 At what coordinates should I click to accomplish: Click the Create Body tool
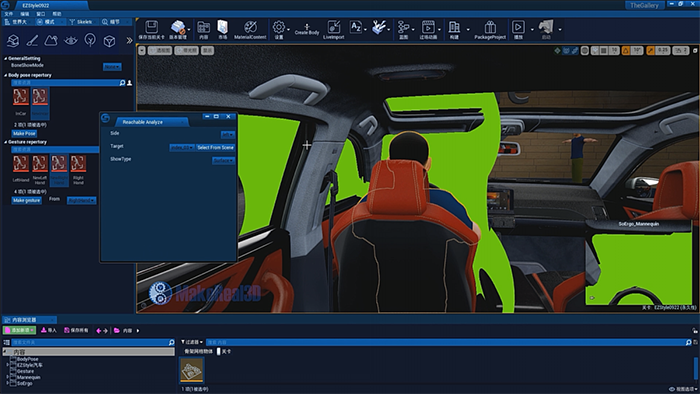[x=307, y=29]
